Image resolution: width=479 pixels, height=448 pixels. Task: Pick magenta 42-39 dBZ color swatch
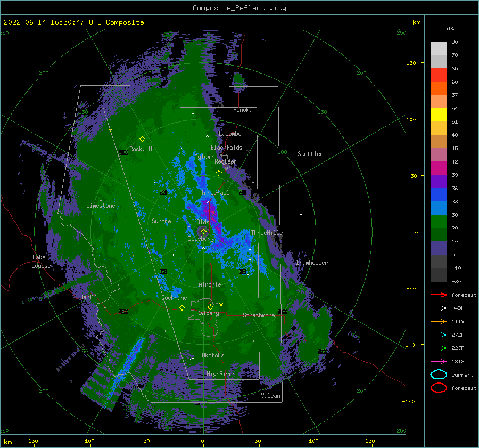(x=439, y=168)
